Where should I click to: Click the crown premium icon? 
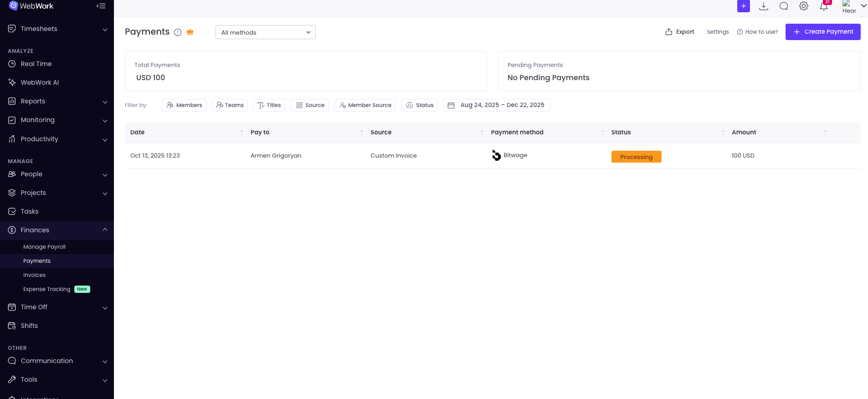tap(190, 32)
